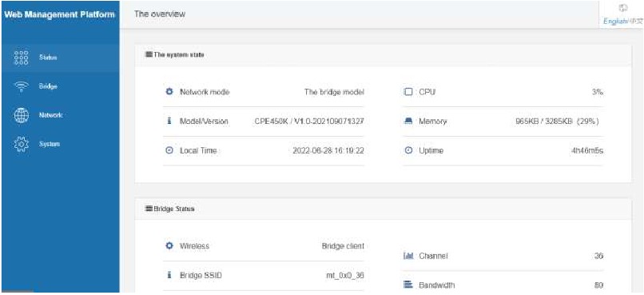This screenshot has height=295, width=644.
Task: Click the Model/Version info icon
Action: pyautogui.click(x=169, y=122)
